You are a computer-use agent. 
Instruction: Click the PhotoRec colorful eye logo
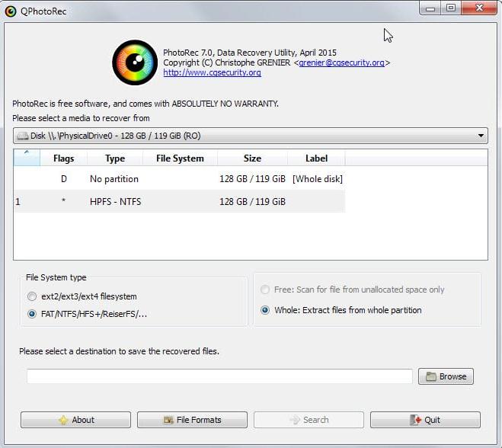(x=135, y=62)
